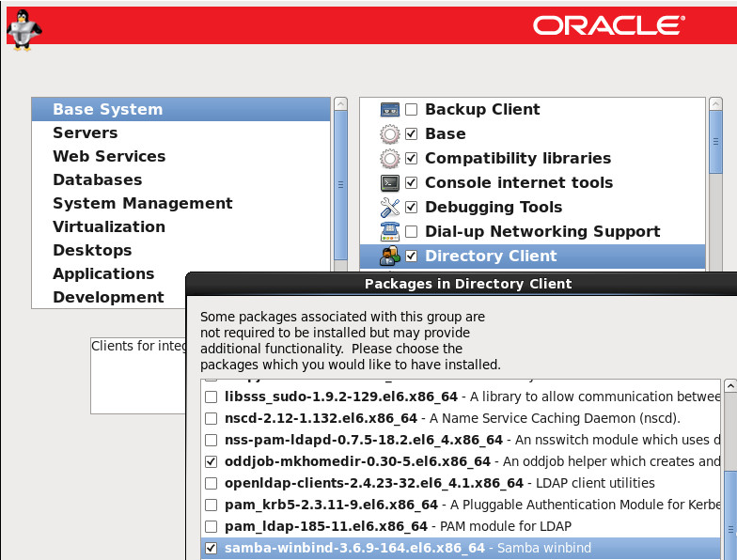This screenshot has width=737, height=560.
Task: Click the Compatibility libraries gear icon
Action: [389, 158]
